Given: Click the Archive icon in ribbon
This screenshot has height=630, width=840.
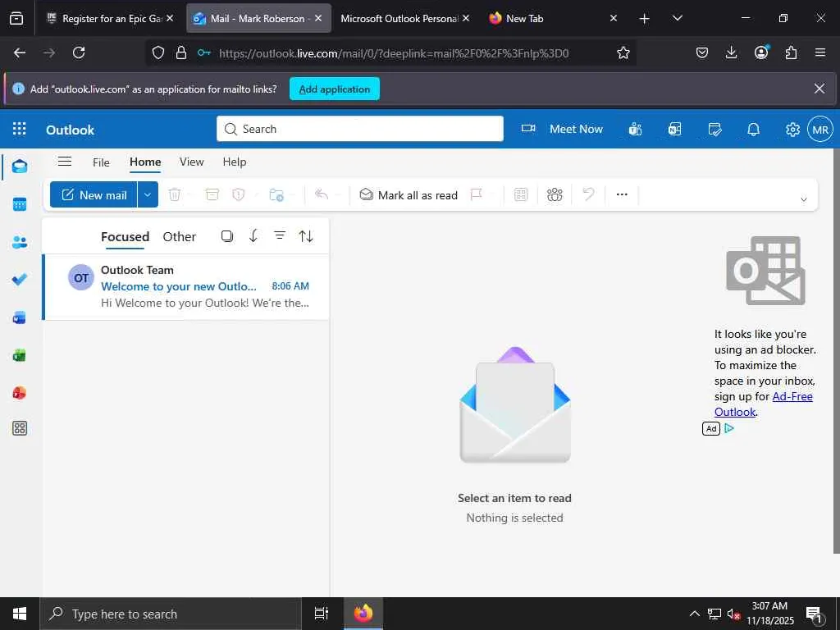Looking at the screenshot, I should 212,194.
